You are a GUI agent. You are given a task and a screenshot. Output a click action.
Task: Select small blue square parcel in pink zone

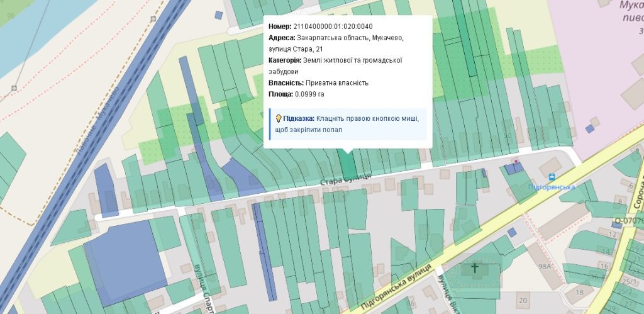pyautogui.click(x=589, y=128)
